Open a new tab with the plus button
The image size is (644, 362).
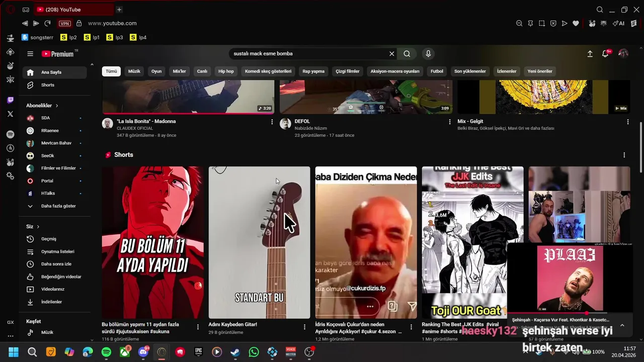click(119, 10)
